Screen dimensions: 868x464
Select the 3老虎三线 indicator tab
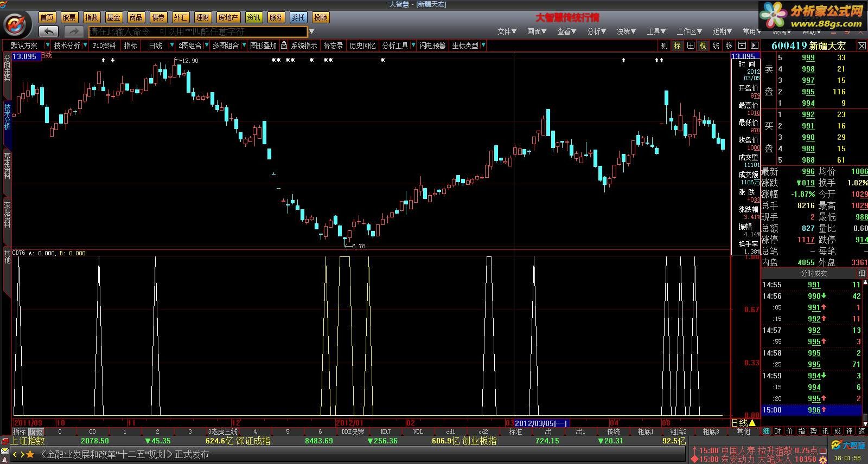coord(223,431)
